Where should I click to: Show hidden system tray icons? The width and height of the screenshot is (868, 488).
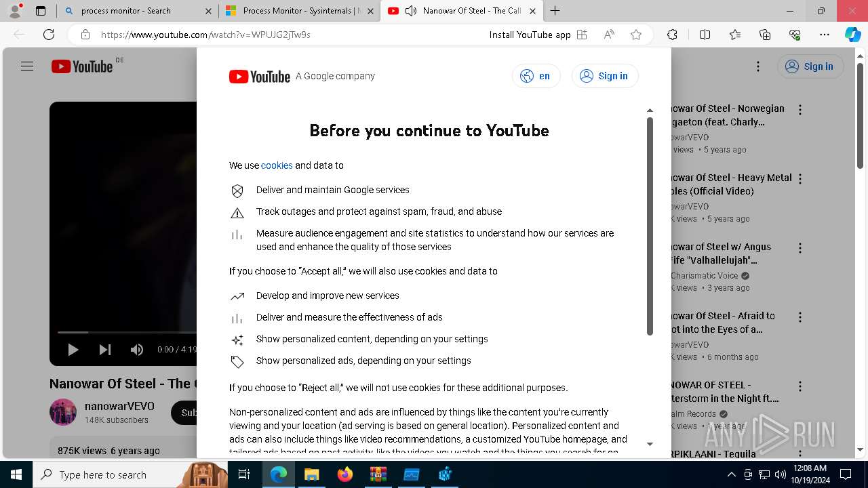coord(731,474)
